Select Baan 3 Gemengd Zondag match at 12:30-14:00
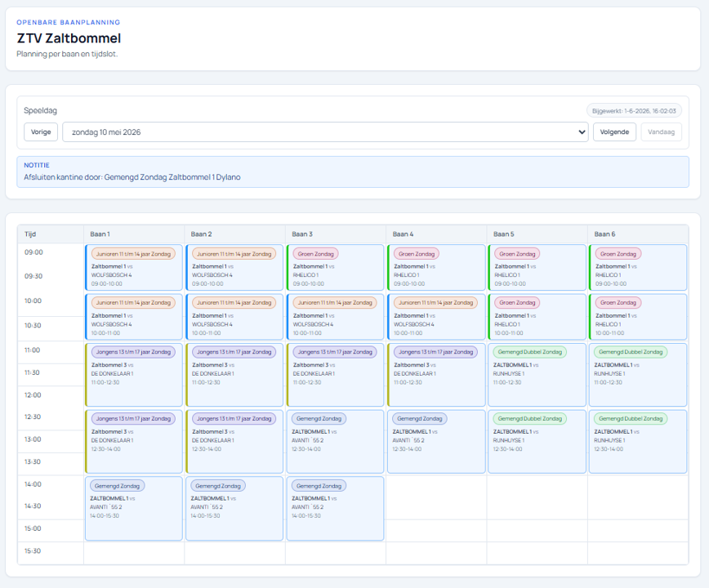 (x=336, y=442)
